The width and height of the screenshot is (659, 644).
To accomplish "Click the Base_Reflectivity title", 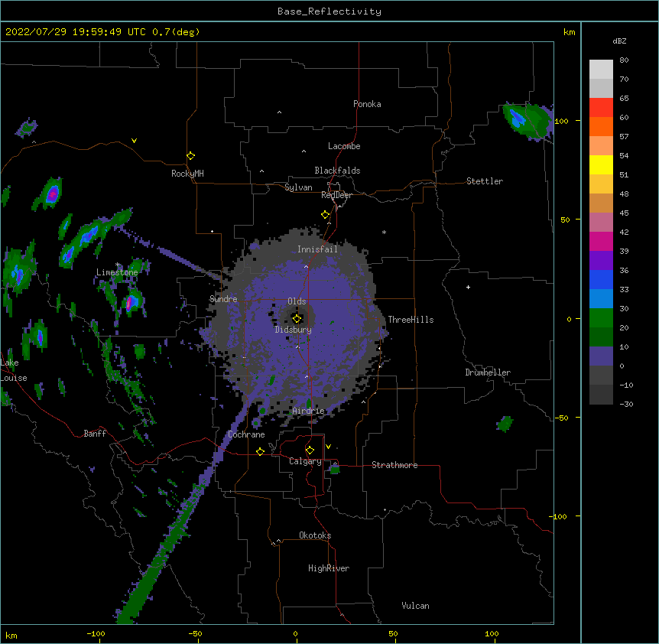I will [x=329, y=11].
